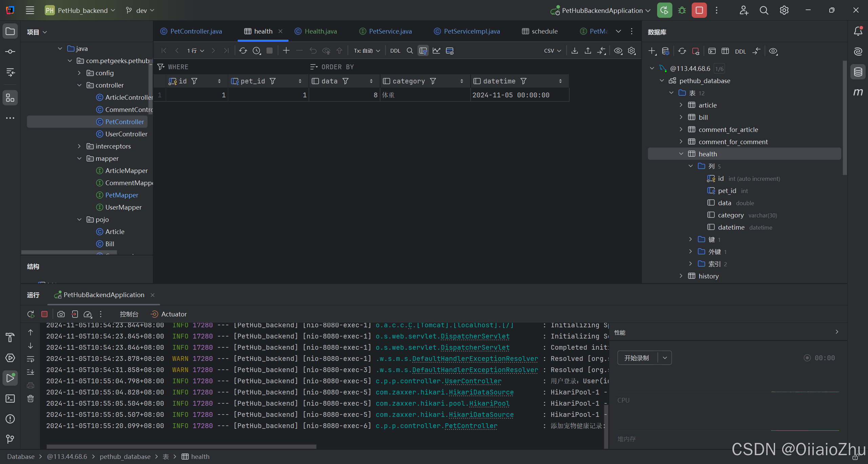Image resolution: width=868 pixels, height=464 pixels.
Task: Switch to the Health.java tab
Action: (x=320, y=31)
